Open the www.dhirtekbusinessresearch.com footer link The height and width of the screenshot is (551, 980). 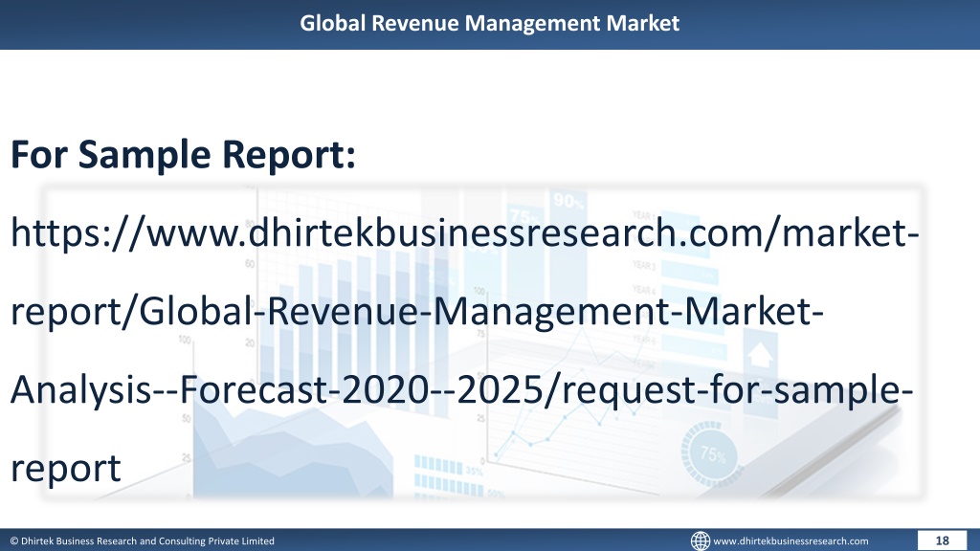pyautogui.click(x=791, y=541)
